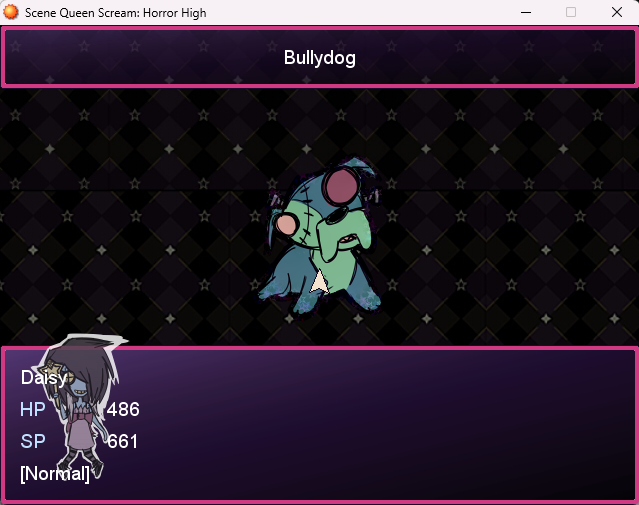Image resolution: width=639 pixels, height=505 pixels.
Task: Click Daisy's character portrait
Action: (80, 406)
